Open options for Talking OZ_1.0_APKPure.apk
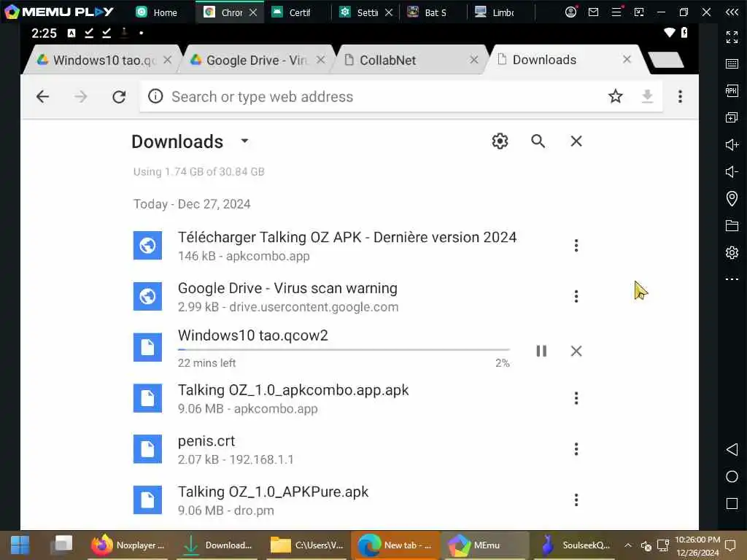 coord(576,500)
